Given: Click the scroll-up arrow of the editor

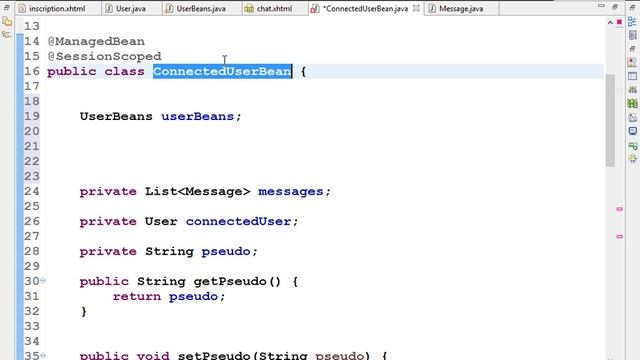Looking at the screenshot, I should [x=610, y=22].
